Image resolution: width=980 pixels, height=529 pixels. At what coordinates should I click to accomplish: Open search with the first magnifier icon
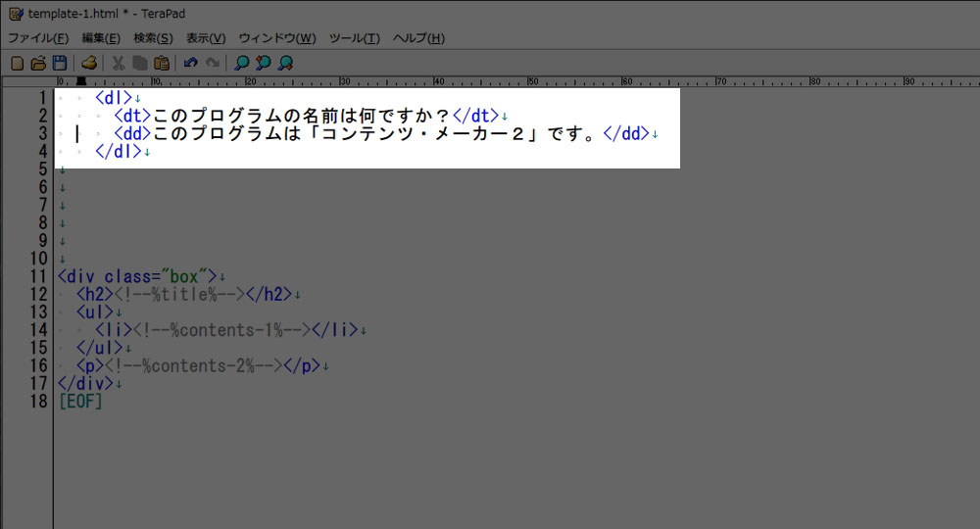click(x=241, y=63)
